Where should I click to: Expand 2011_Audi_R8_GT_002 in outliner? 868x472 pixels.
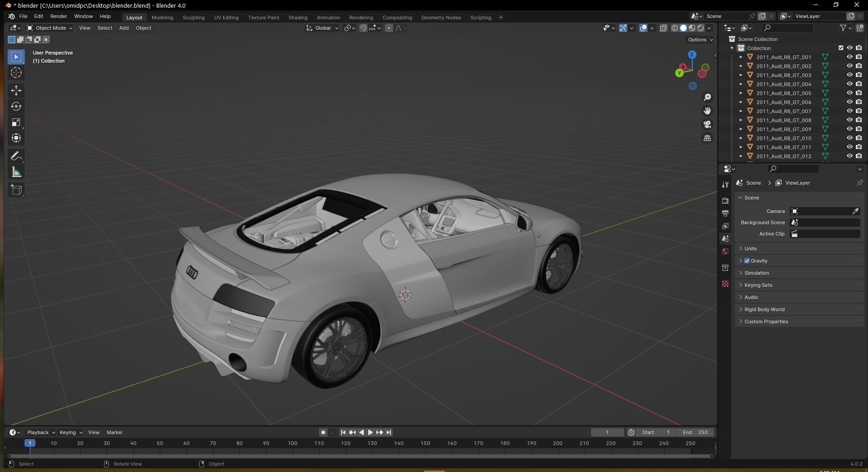(x=741, y=66)
